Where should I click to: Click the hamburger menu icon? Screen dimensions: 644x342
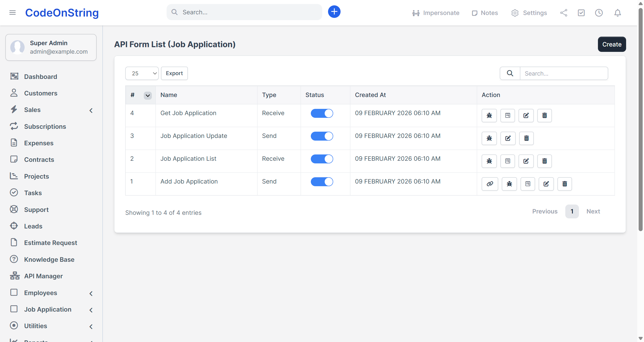click(13, 13)
